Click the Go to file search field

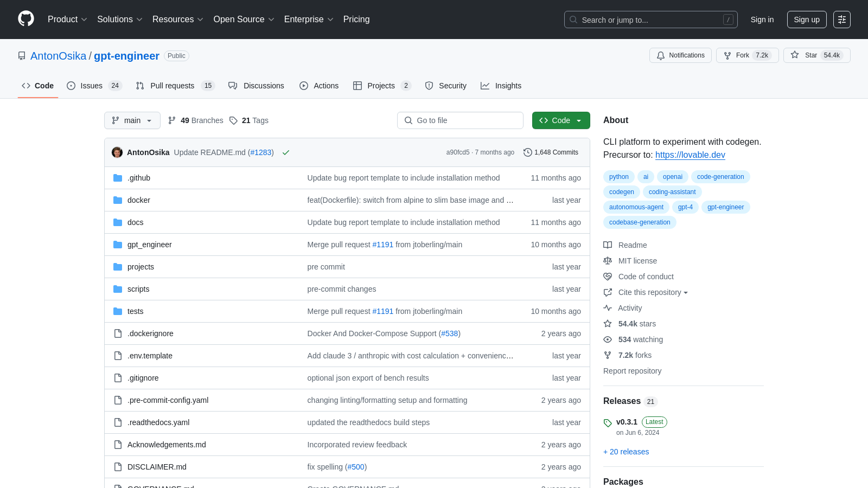[460, 120]
